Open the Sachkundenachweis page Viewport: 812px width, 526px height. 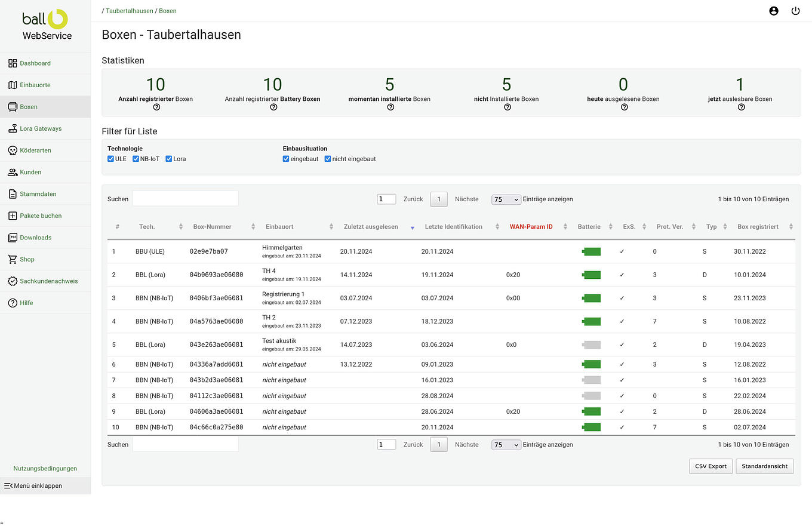pyautogui.click(x=45, y=281)
